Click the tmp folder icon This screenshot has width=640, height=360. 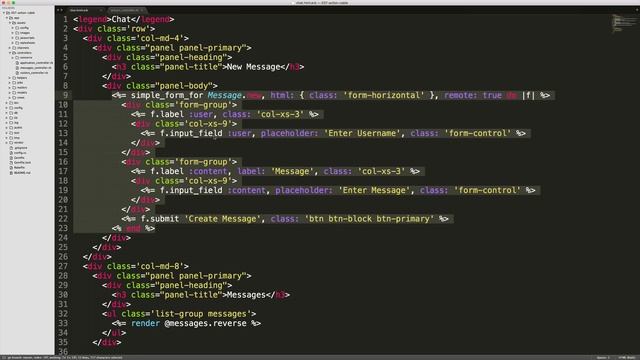[11, 138]
